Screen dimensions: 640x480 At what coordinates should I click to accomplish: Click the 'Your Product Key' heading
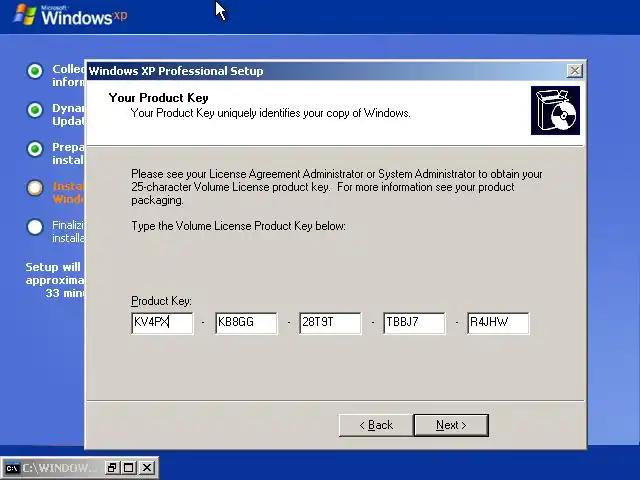pos(159,98)
